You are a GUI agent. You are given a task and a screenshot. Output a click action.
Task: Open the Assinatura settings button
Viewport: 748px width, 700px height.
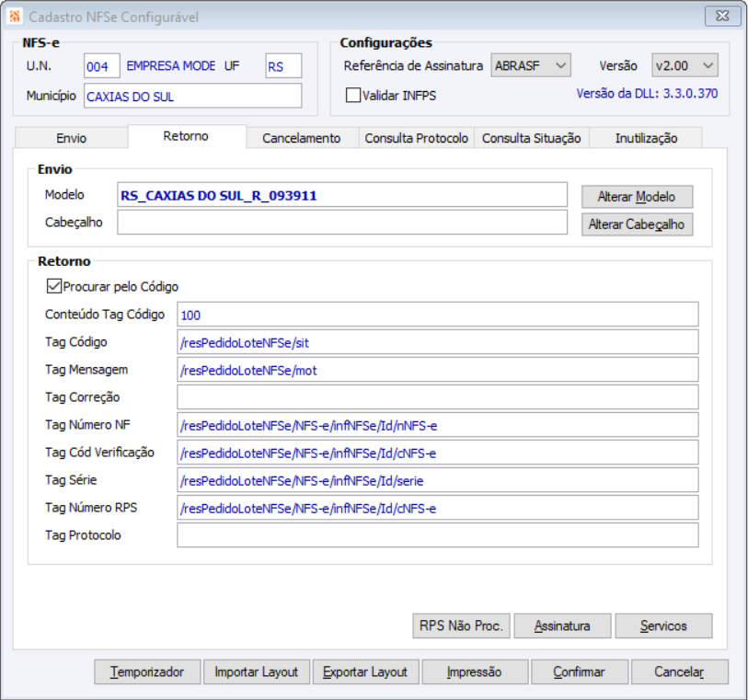tap(562, 625)
